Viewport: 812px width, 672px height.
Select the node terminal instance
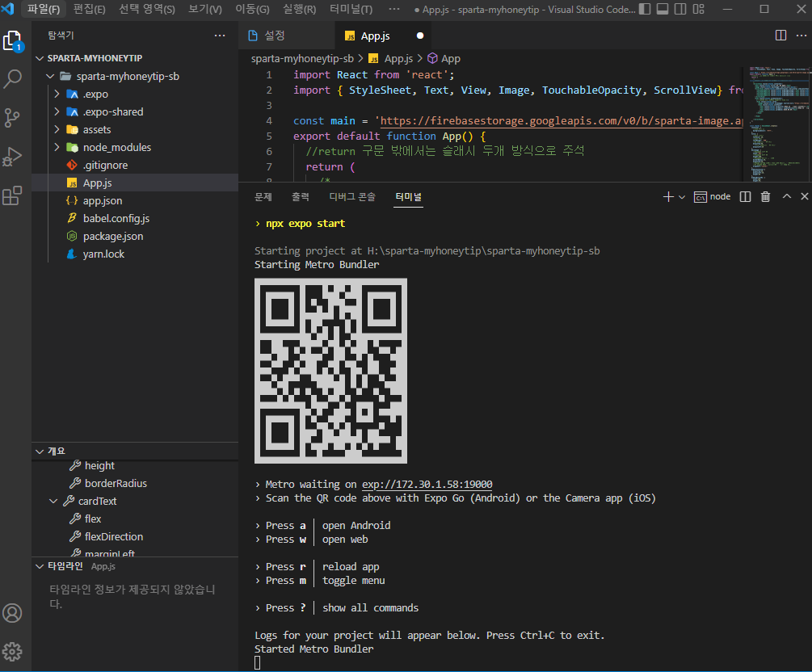[712, 197]
